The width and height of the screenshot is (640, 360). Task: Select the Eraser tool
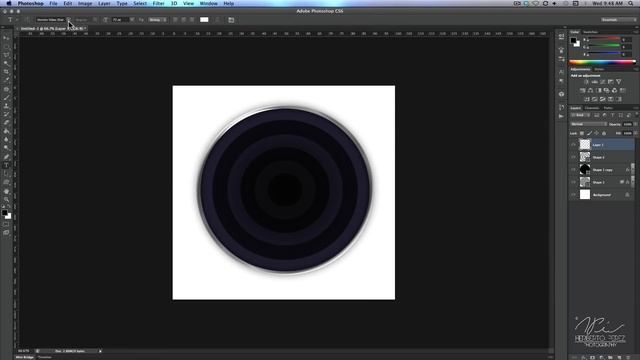6,123
